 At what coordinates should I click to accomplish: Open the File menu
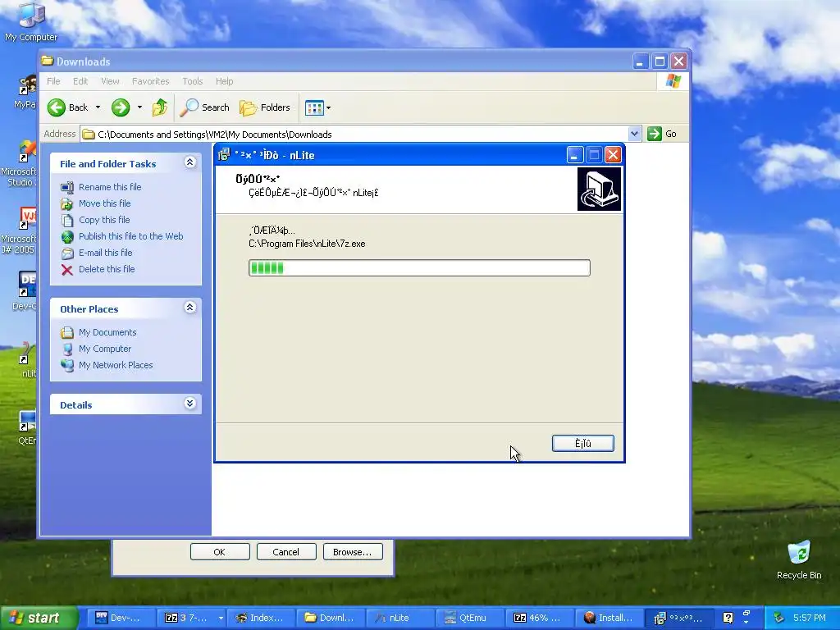(53, 81)
